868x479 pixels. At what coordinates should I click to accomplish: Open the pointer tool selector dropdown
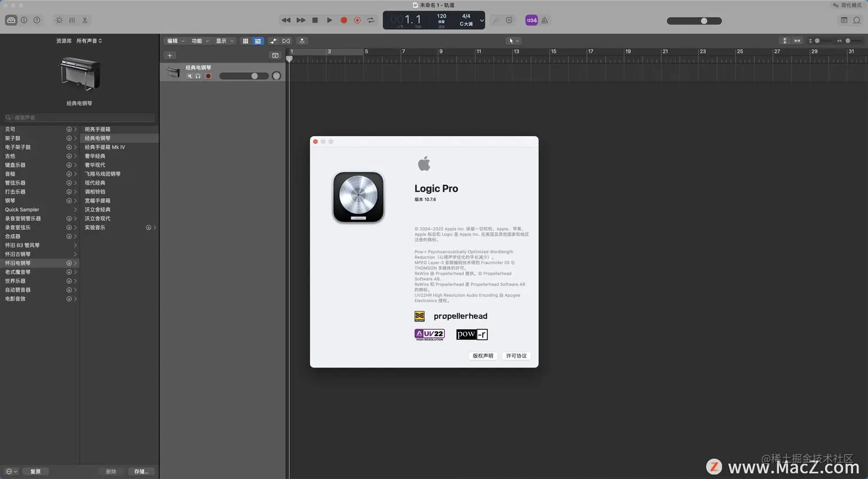pyautogui.click(x=513, y=41)
